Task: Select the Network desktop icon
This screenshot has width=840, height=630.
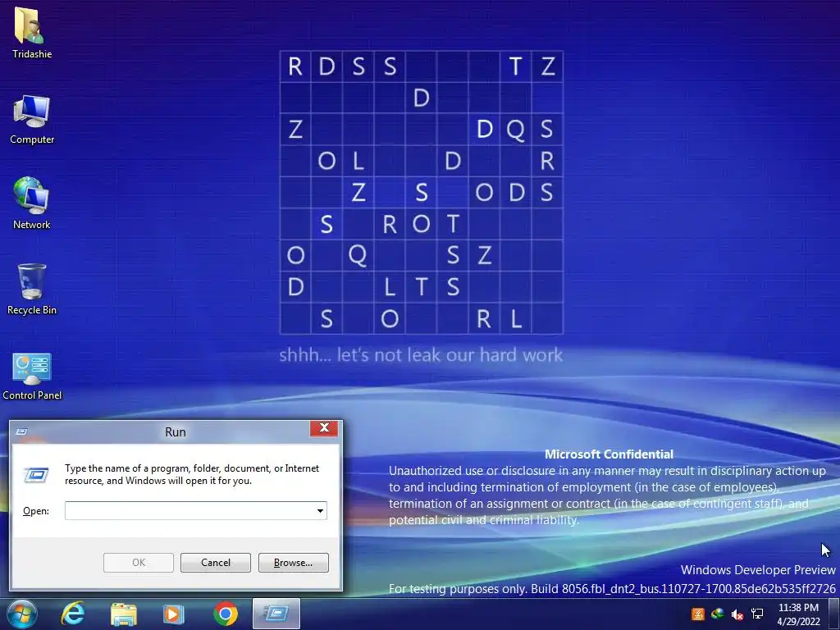Action: pos(32,203)
